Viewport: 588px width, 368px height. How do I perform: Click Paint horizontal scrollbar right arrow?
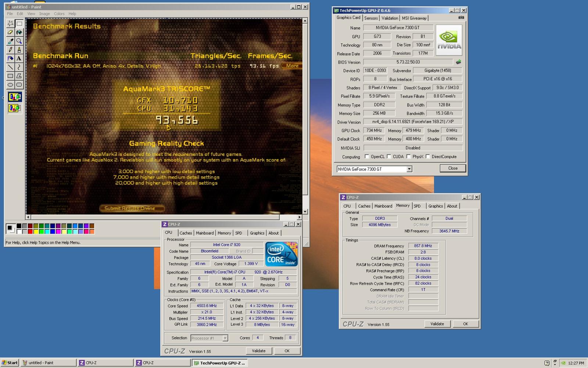point(299,217)
